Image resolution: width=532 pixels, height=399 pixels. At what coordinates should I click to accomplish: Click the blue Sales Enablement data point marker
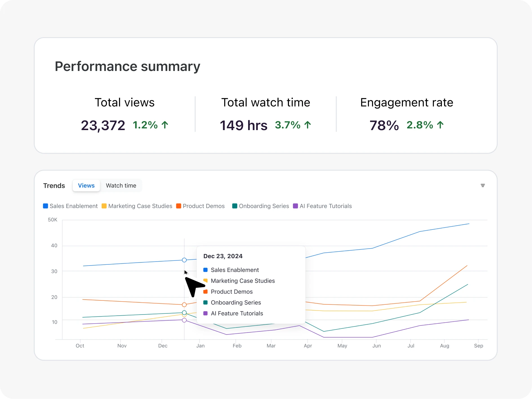pos(184,260)
